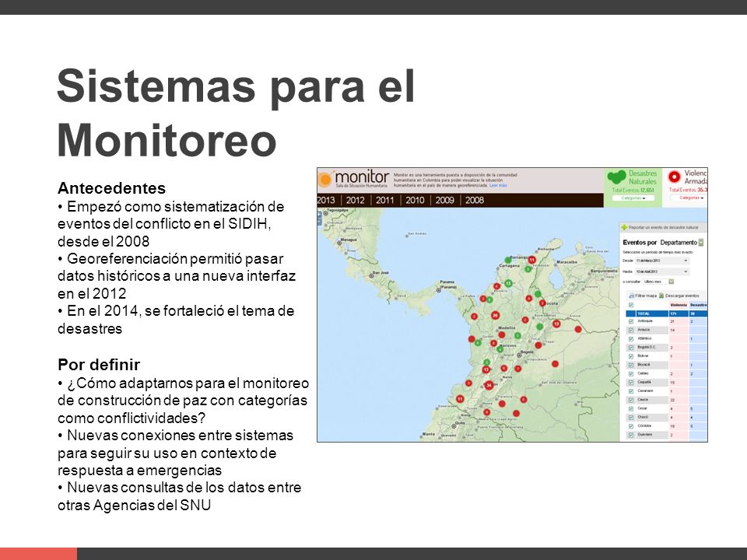Click the Por definir heading on slide
The width and height of the screenshot is (747, 560).
click(99, 365)
